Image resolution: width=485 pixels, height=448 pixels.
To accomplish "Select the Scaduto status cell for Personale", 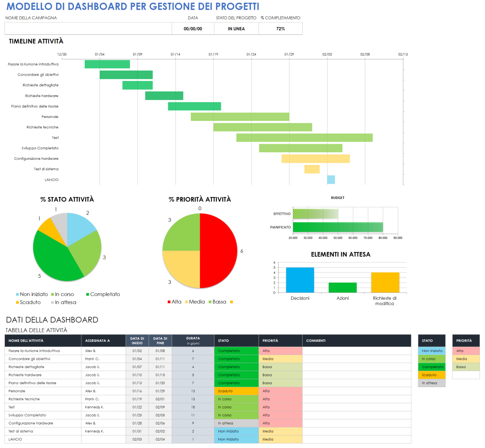I will (x=236, y=391).
